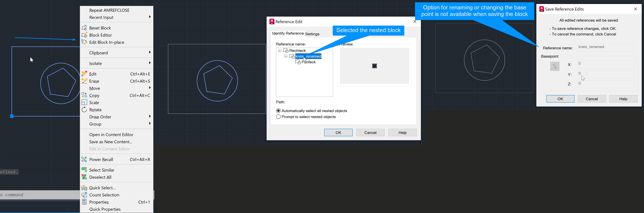The width and height of the screenshot is (644, 213).
Task: Click the Edit Block In-place icon
Action: pyautogui.click(x=84, y=42)
